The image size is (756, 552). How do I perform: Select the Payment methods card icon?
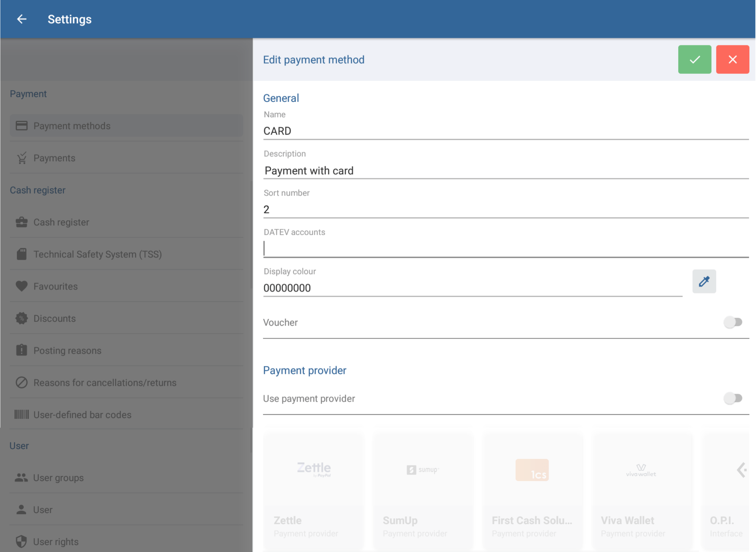pyautogui.click(x=21, y=126)
